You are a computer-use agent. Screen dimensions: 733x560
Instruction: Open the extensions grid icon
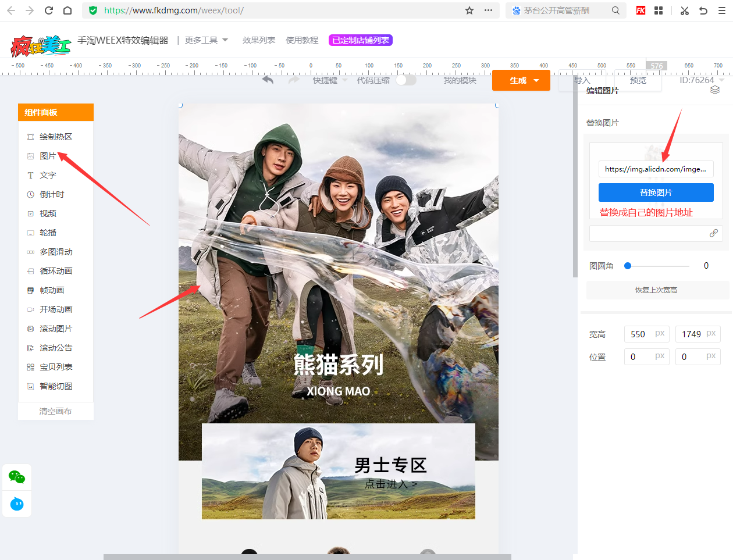(x=659, y=10)
